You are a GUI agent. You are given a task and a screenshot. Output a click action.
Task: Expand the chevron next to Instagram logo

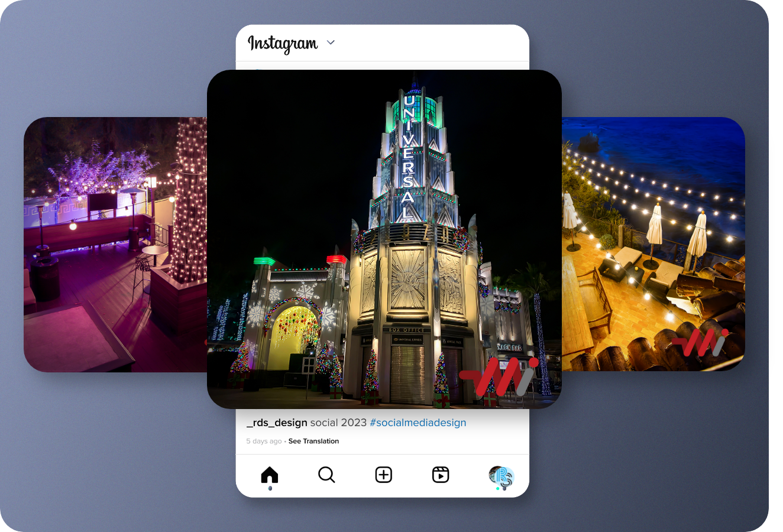pyautogui.click(x=331, y=43)
